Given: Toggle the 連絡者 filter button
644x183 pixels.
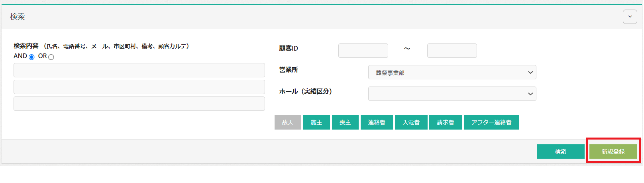Looking at the screenshot, I should pos(377,122).
